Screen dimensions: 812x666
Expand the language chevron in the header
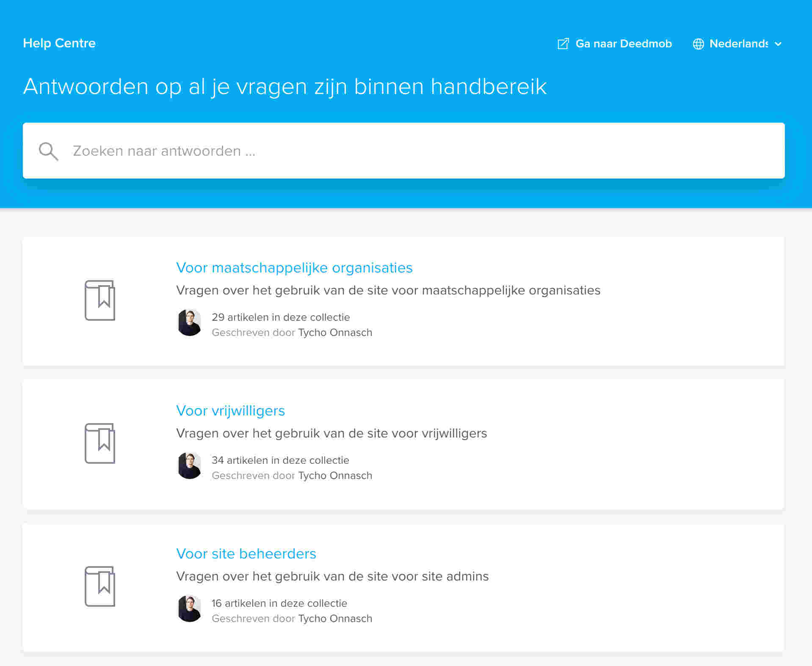[x=779, y=44]
